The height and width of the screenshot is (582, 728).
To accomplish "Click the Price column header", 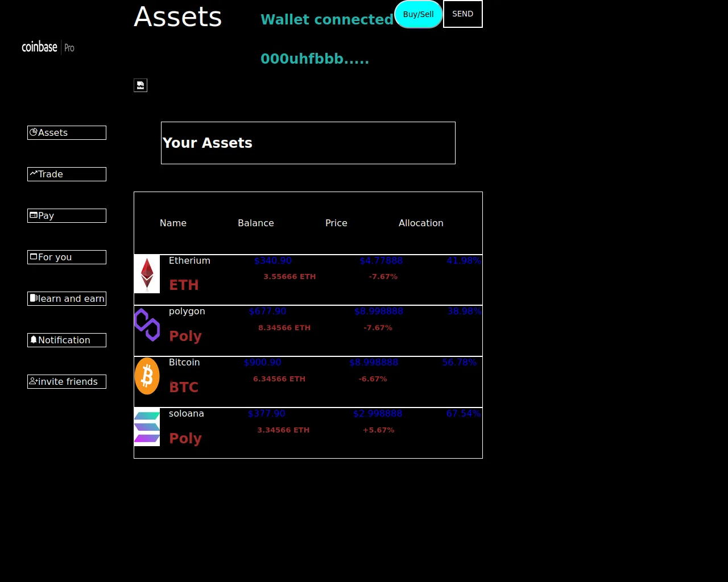I will (x=336, y=223).
